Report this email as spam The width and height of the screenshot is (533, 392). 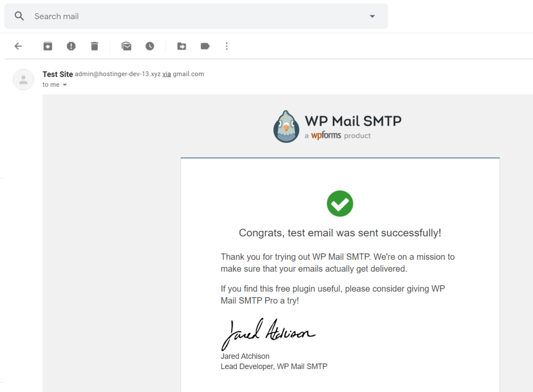71,46
